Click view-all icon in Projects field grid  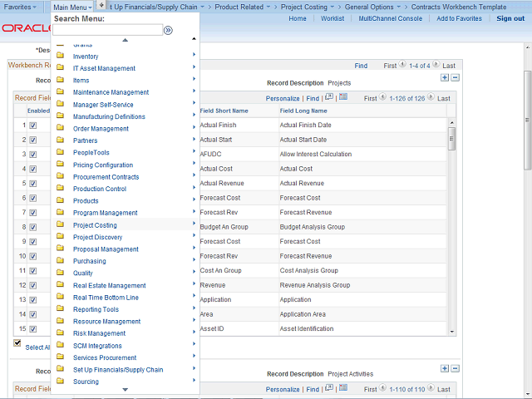(x=329, y=97)
